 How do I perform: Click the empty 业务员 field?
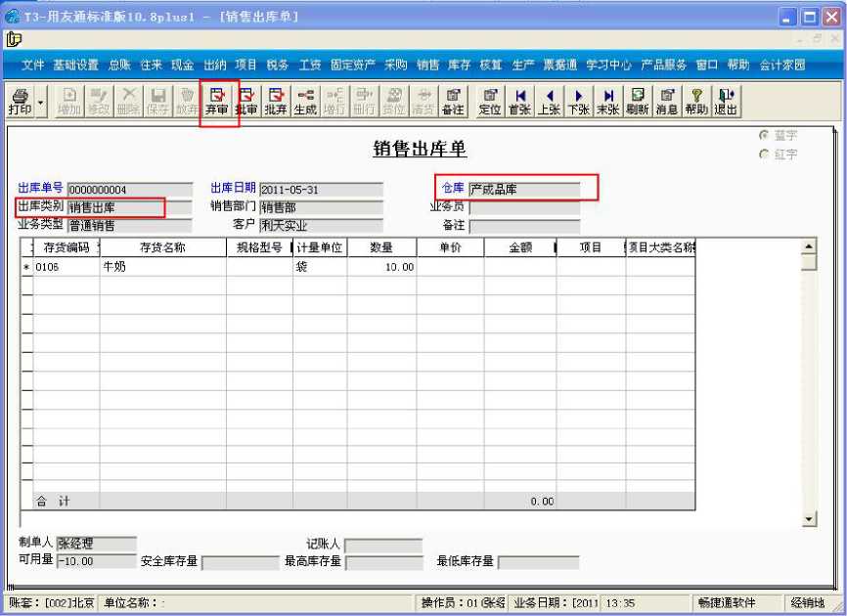(x=524, y=207)
